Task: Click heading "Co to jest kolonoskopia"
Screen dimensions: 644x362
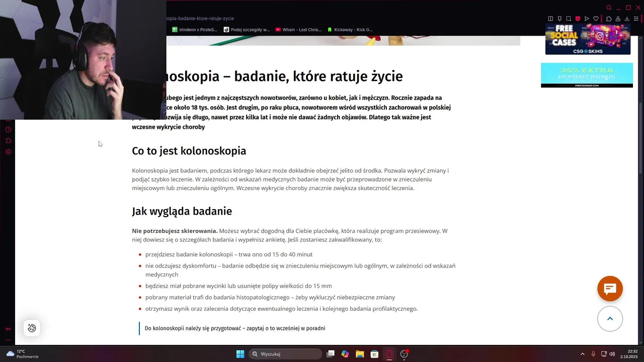Action: click(189, 151)
